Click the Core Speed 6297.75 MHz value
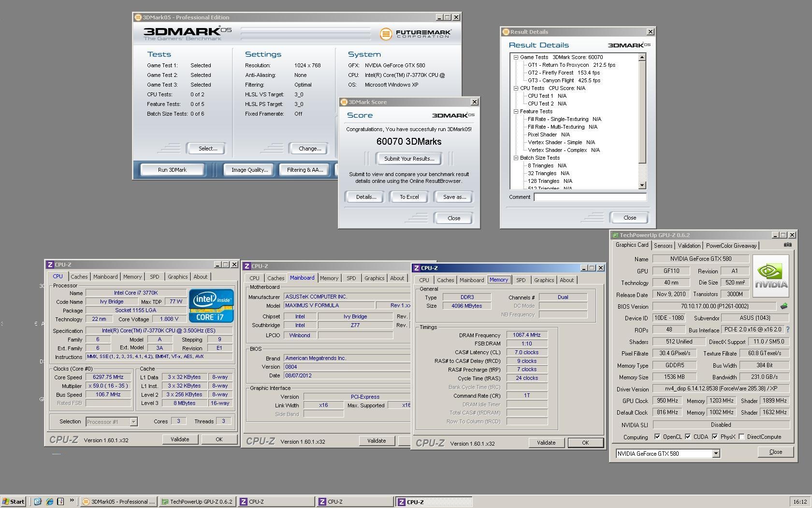812x508 pixels. [108, 377]
